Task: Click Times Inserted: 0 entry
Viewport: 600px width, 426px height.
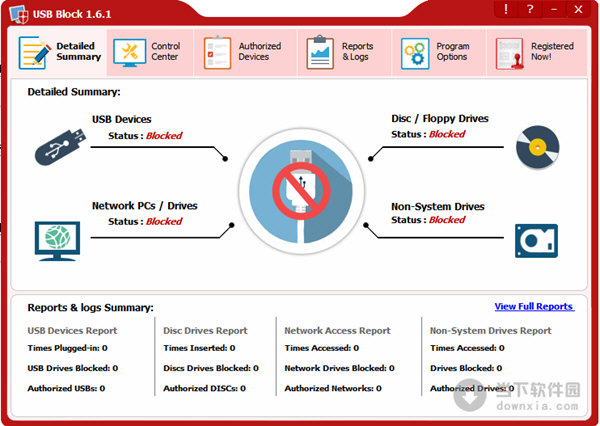Action: 199,348
